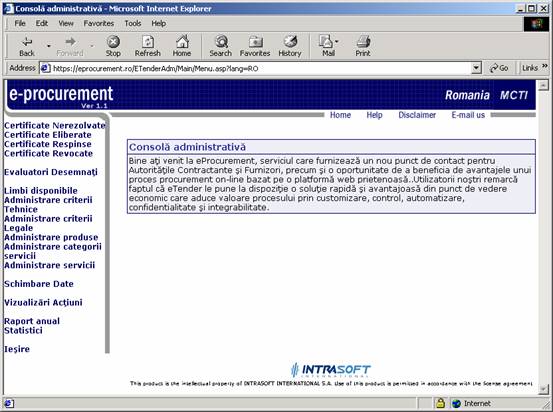Viewport: 553px width, 412px height.
Task: Open the Search toolbar icon
Action: [x=221, y=42]
